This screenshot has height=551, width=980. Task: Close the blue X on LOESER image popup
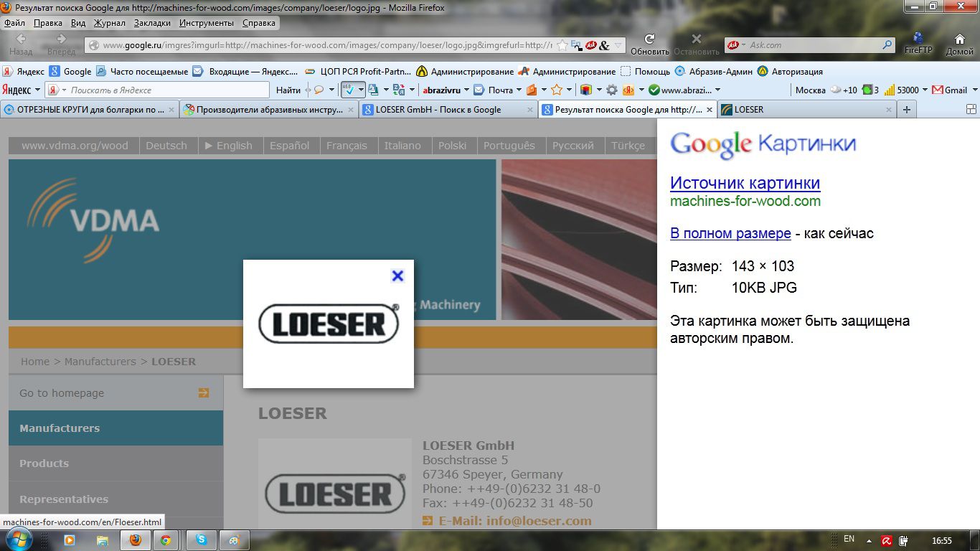397,275
